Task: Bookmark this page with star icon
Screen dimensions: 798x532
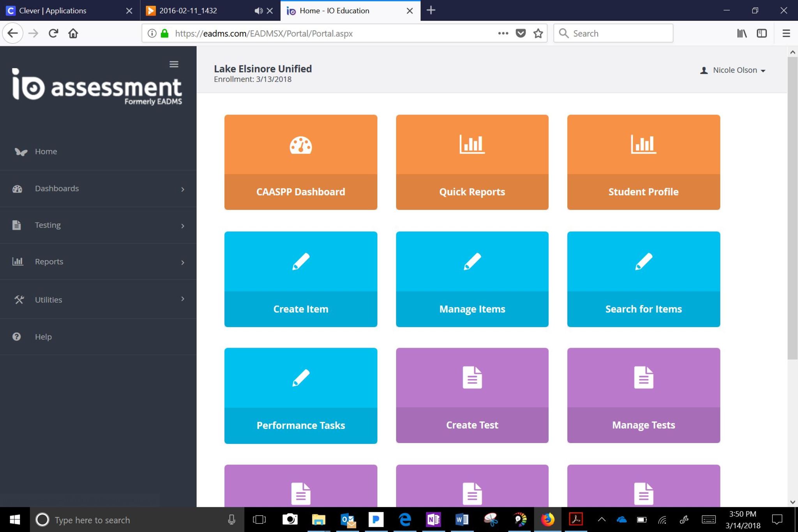Action: 538,34
